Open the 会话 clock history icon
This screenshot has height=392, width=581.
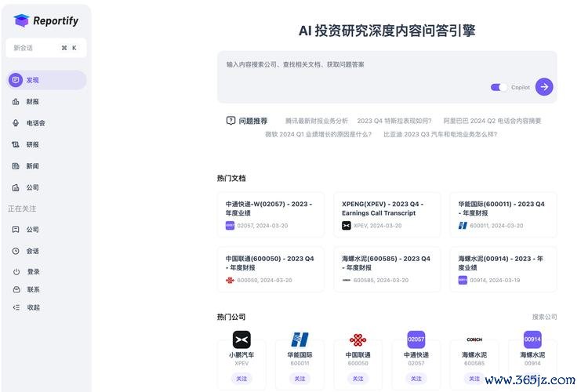[16, 251]
